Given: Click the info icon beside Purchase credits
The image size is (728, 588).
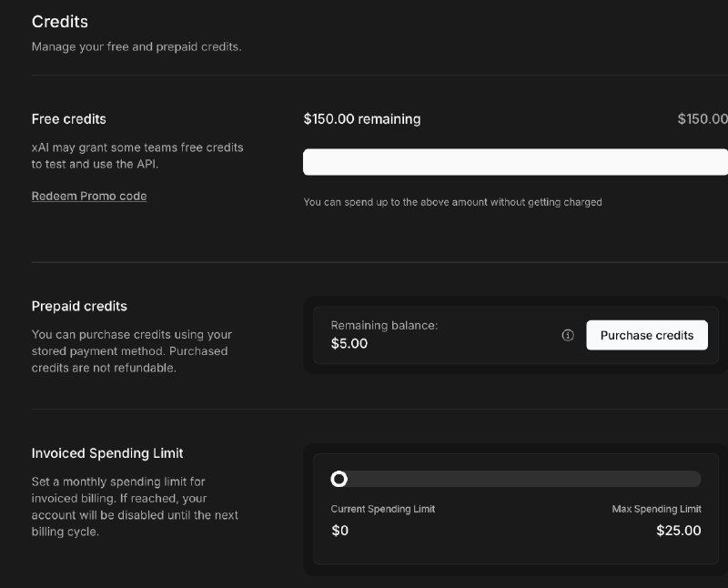Looking at the screenshot, I should [x=568, y=335].
